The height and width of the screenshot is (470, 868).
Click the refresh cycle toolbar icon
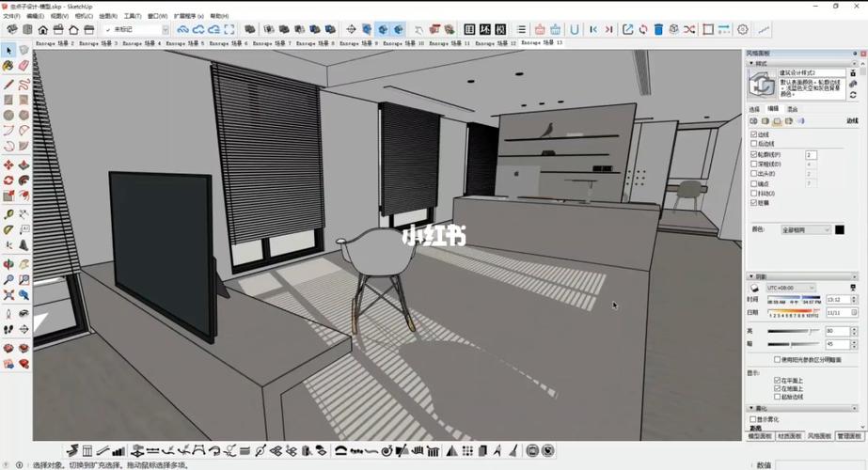[x=642, y=29]
